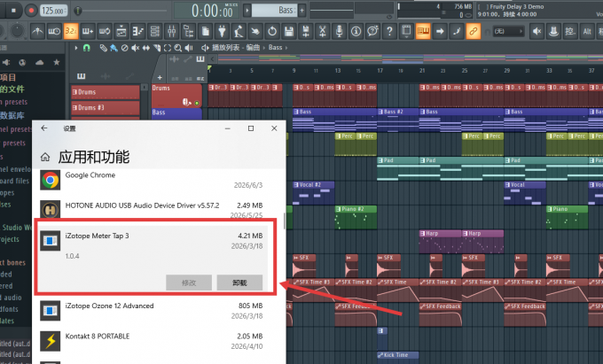Click the cloud icon in browser
Image resolution: width=603 pixels, height=364 pixels.
point(39,62)
